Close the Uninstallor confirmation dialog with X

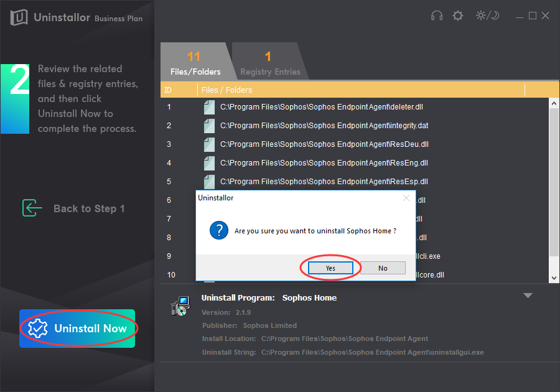coord(406,198)
